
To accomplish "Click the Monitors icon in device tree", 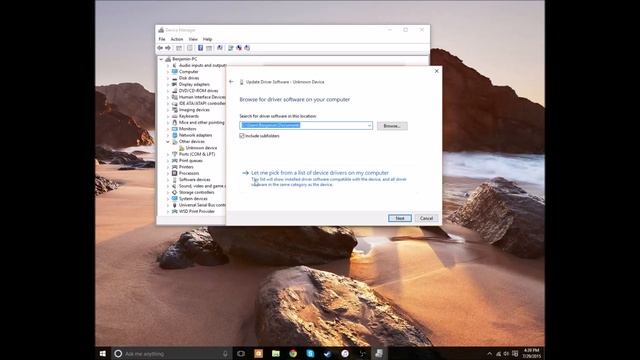I will click(175, 129).
